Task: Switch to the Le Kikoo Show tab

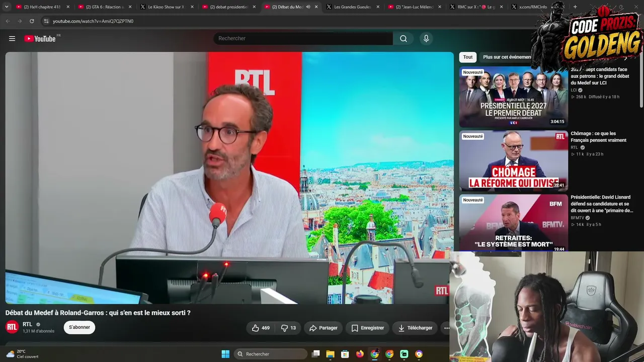Action: (167, 7)
